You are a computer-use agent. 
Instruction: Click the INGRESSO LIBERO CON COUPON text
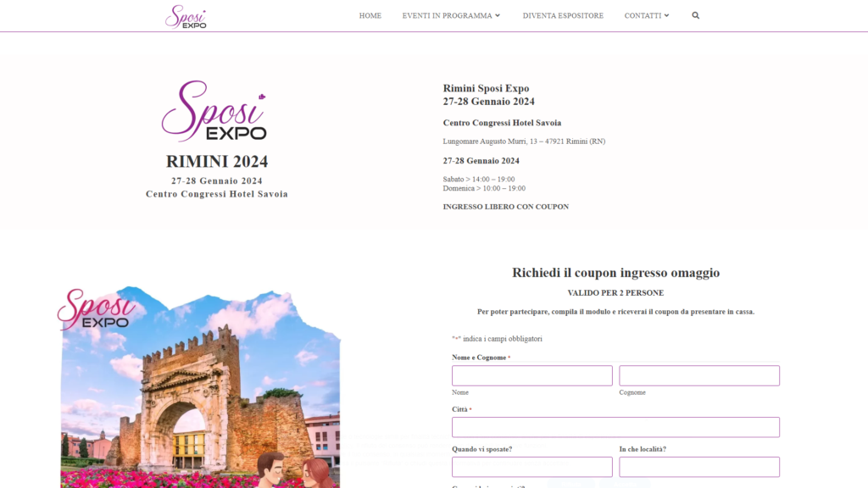(506, 207)
